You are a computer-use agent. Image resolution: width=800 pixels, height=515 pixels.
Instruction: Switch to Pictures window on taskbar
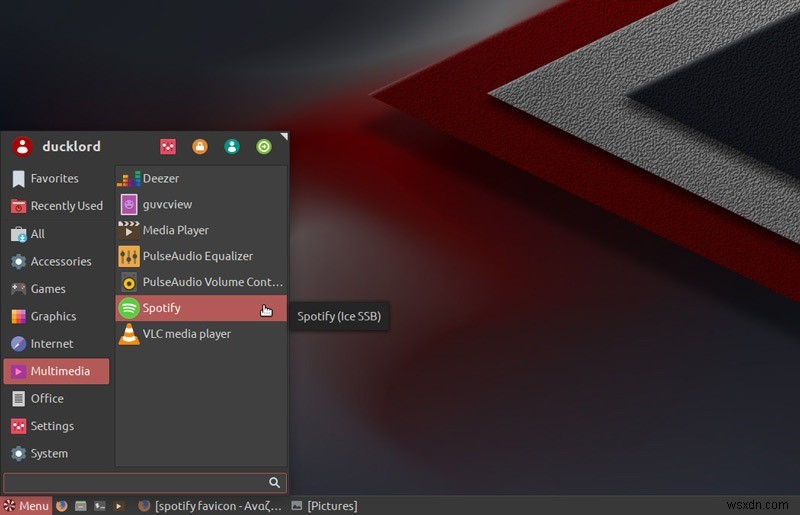click(x=324, y=506)
